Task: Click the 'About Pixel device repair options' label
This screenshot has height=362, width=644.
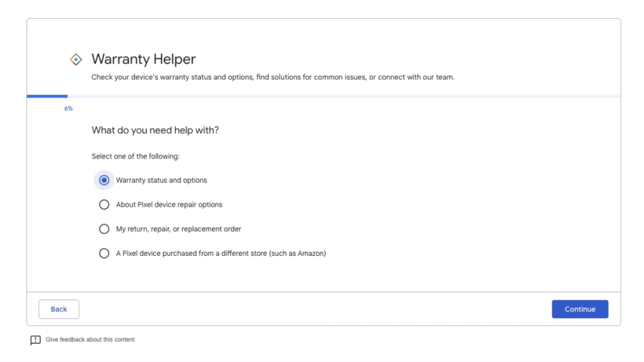Action: tap(169, 204)
